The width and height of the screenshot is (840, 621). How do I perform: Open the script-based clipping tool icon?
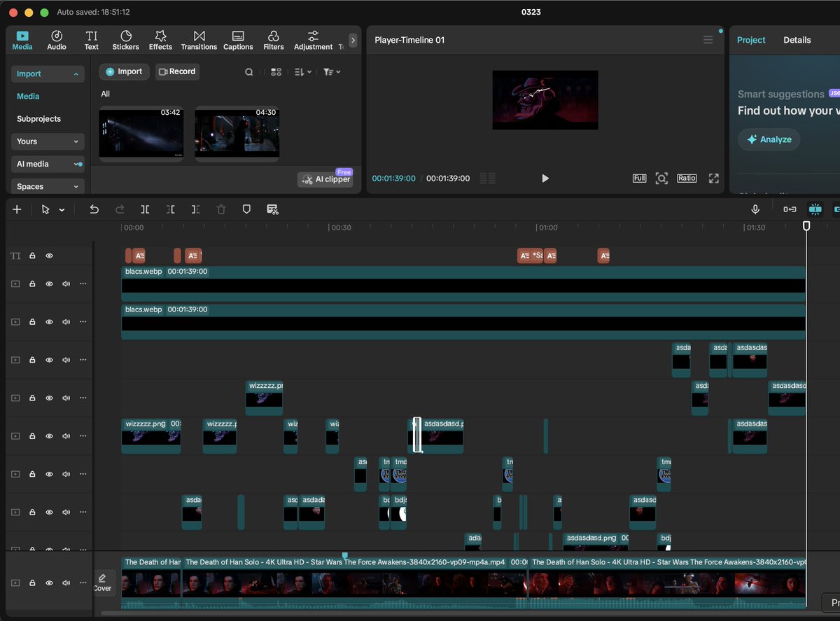click(272, 209)
